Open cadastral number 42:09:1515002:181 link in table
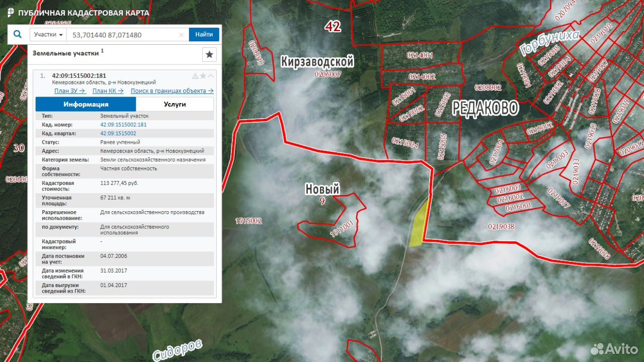644x362 pixels. [x=123, y=125]
